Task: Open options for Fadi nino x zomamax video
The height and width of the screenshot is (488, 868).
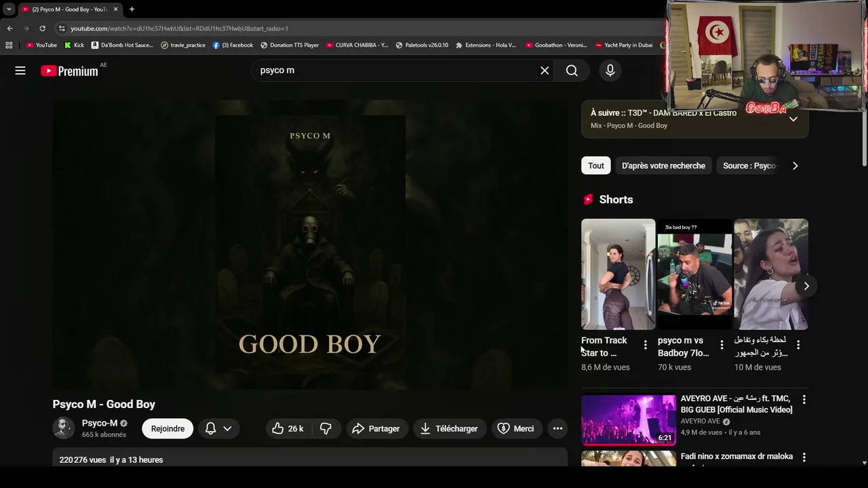Action: pyautogui.click(x=804, y=457)
